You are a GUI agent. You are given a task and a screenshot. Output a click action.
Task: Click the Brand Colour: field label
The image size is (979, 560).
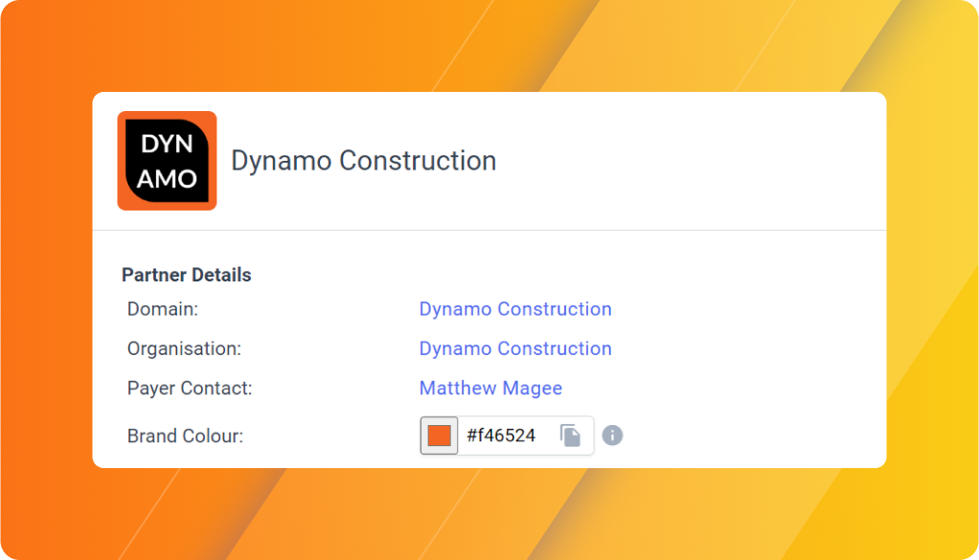pyautogui.click(x=186, y=436)
